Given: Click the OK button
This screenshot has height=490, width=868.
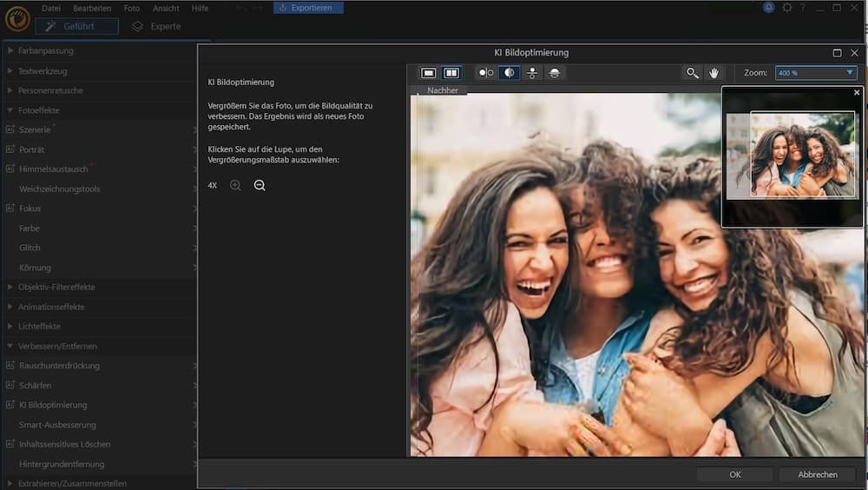Looking at the screenshot, I should point(734,474).
